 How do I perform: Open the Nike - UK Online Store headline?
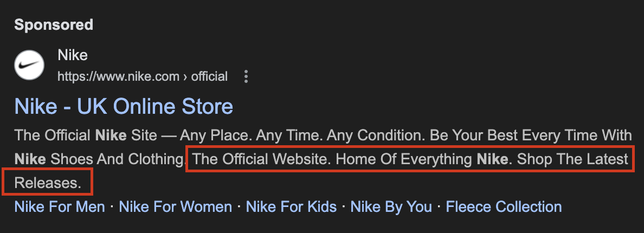124,106
